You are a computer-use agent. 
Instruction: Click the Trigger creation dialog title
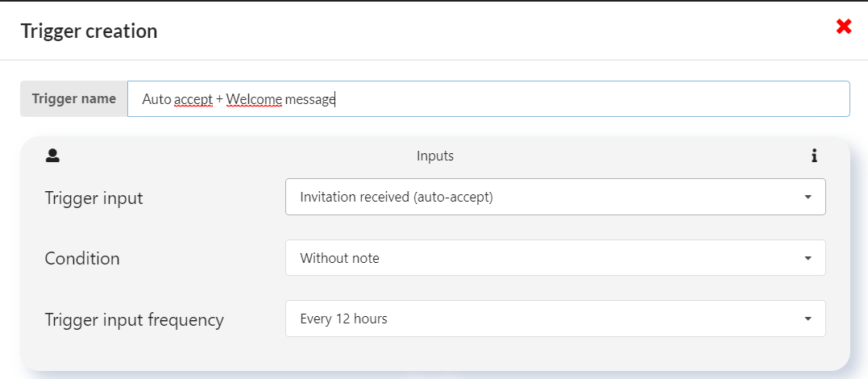pyautogui.click(x=89, y=31)
